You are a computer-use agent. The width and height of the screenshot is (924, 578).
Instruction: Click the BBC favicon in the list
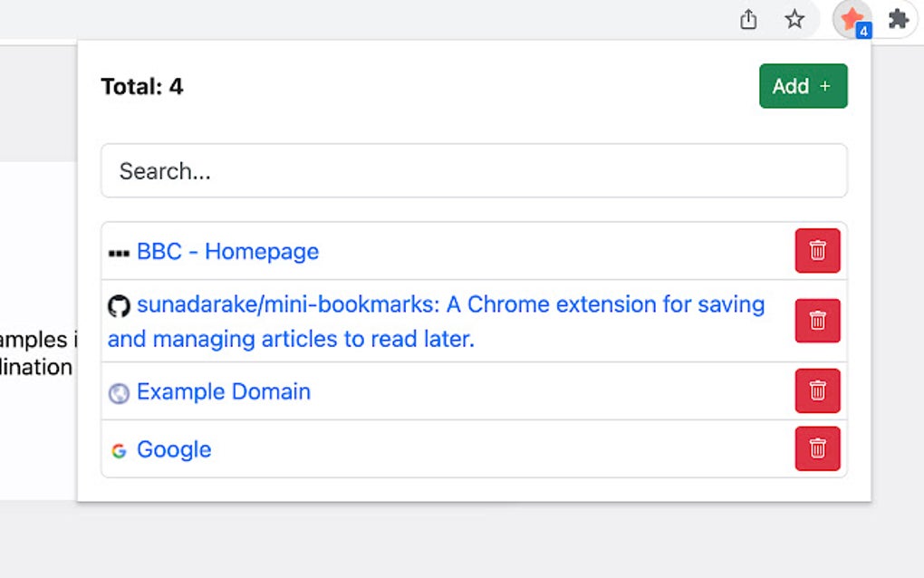coord(119,253)
